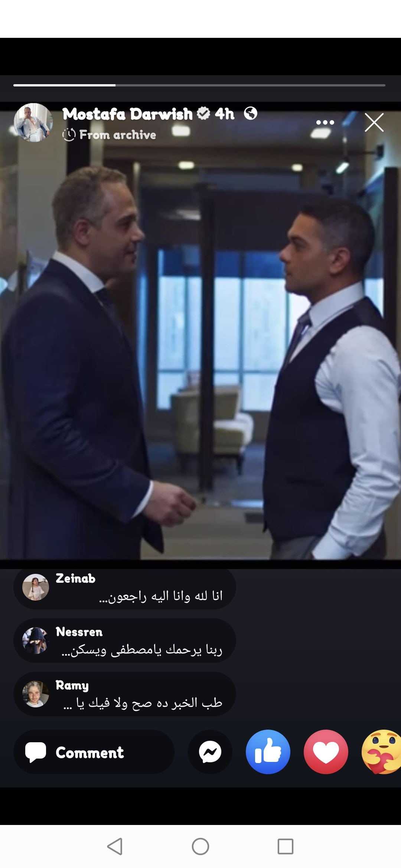Send the Care hugging-heart emoji reaction
Viewport: 401px width, 868px height.
point(382,752)
